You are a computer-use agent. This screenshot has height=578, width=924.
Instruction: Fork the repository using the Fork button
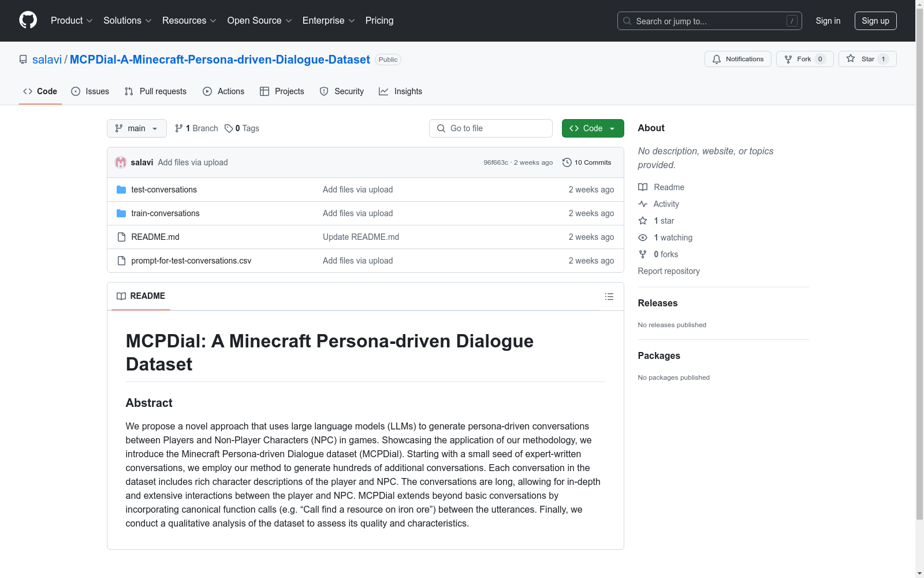(804, 59)
